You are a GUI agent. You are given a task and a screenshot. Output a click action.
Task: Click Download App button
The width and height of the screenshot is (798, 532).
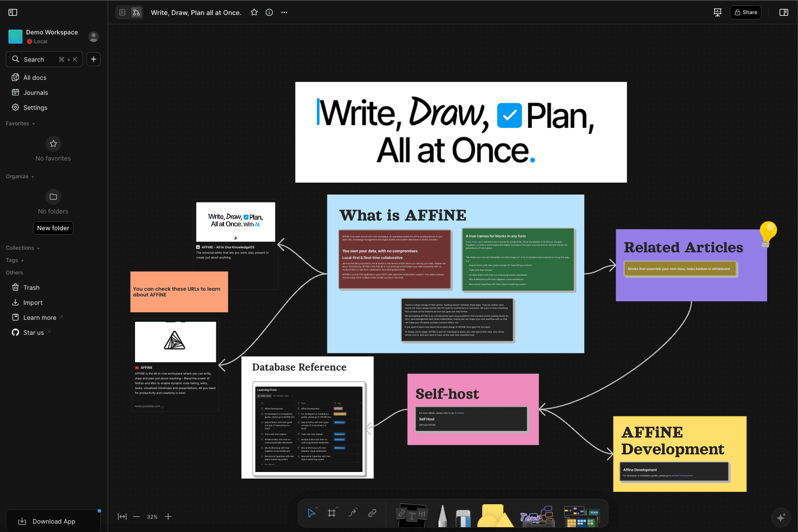[53, 521]
